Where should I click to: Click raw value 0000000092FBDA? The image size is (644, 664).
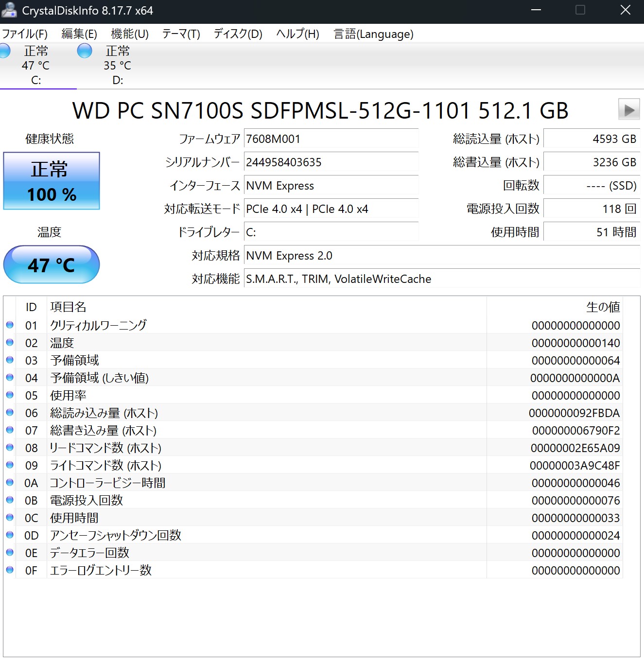tap(574, 413)
